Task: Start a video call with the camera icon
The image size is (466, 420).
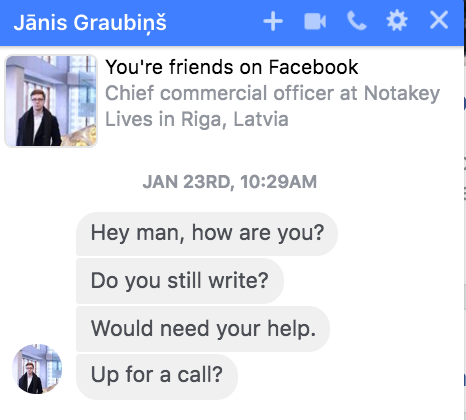Action: [x=315, y=21]
